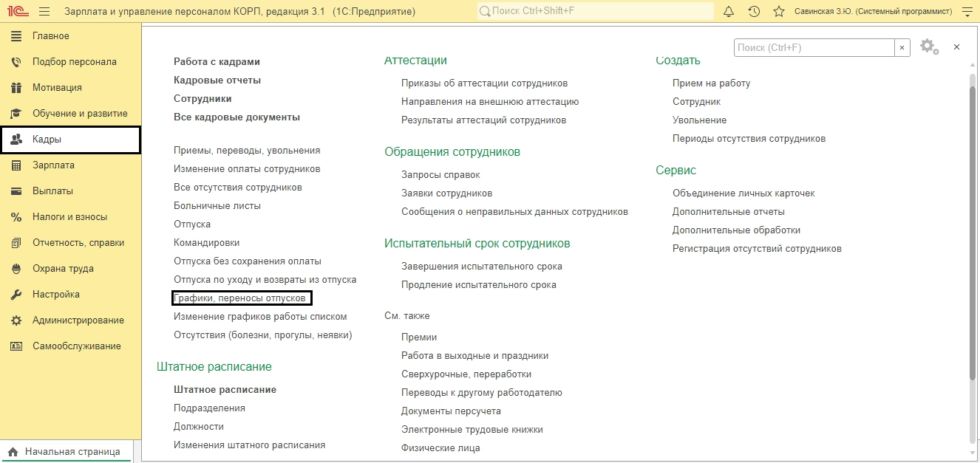Open service options icon at top right
980x463 pixels.
pos(967,12)
